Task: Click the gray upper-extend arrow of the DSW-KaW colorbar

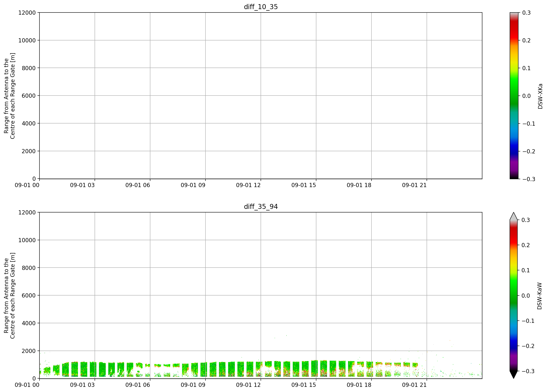Action: click(x=514, y=216)
